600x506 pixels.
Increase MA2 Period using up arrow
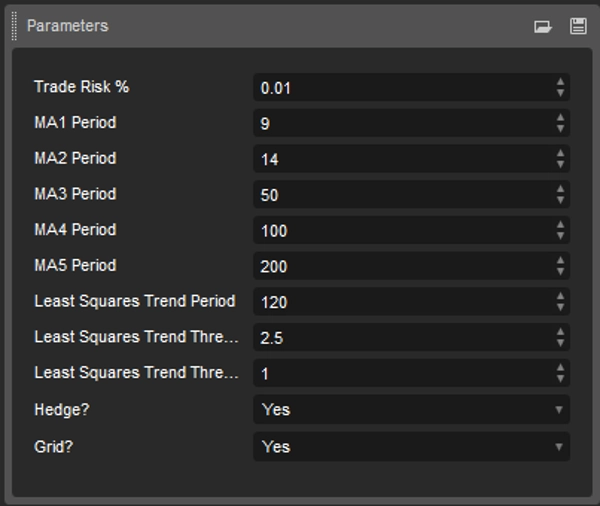560,154
